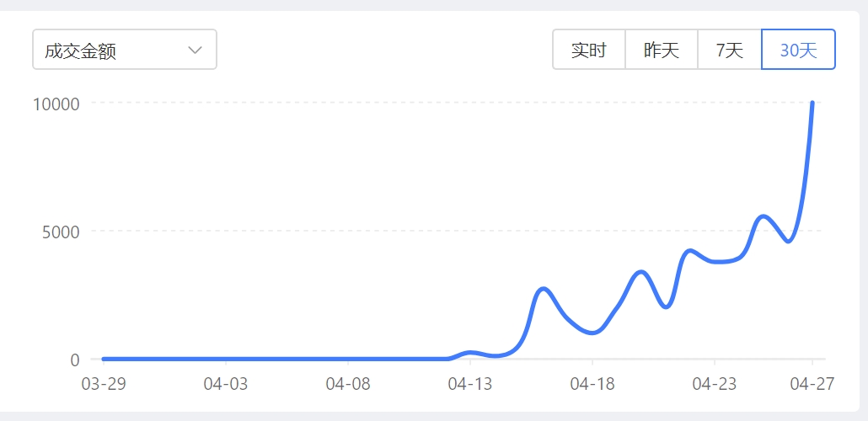Open the 成交金额 metric dropdown
The height and width of the screenshot is (421, 868).
tap(124, 50)
